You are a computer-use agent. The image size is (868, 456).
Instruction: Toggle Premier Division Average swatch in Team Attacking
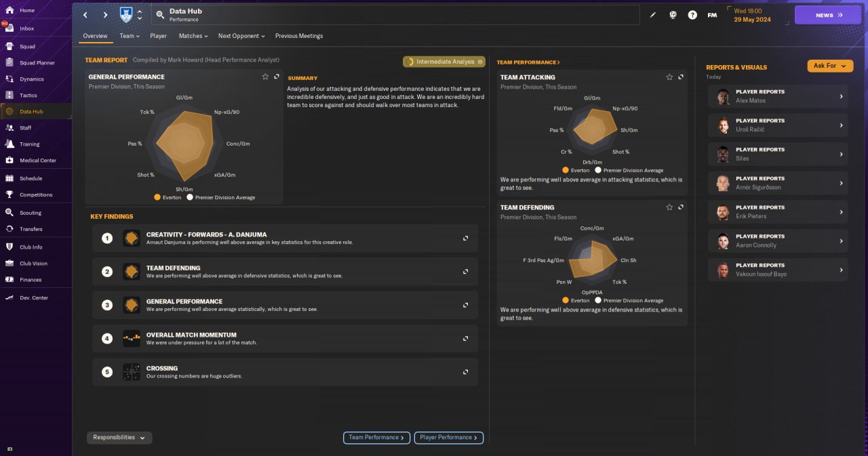[x=598, y=171]
